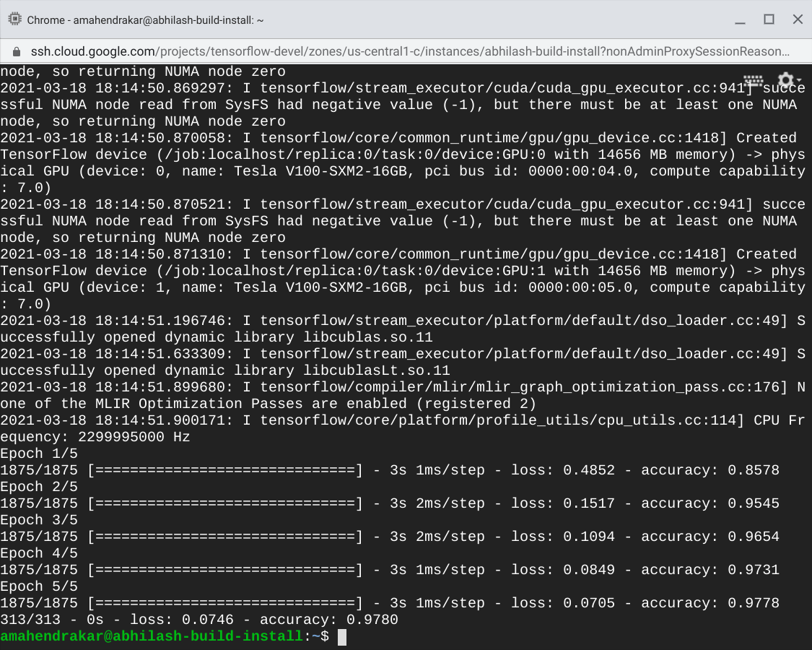Viewport: 812px width, 650px height.
Task: Click the '18:14:51.900171' timestamp
Action: (x=160, y=420)
